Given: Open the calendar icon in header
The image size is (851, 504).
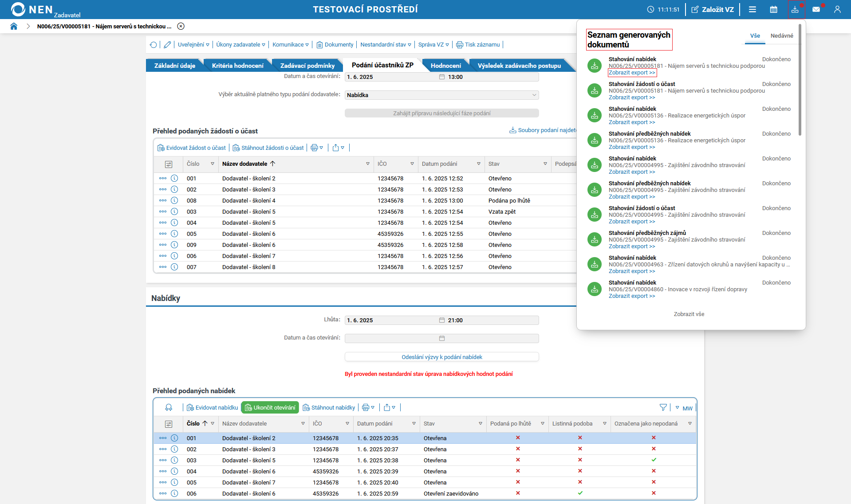Looking at the screenshot, I should (x=773, y=9).
